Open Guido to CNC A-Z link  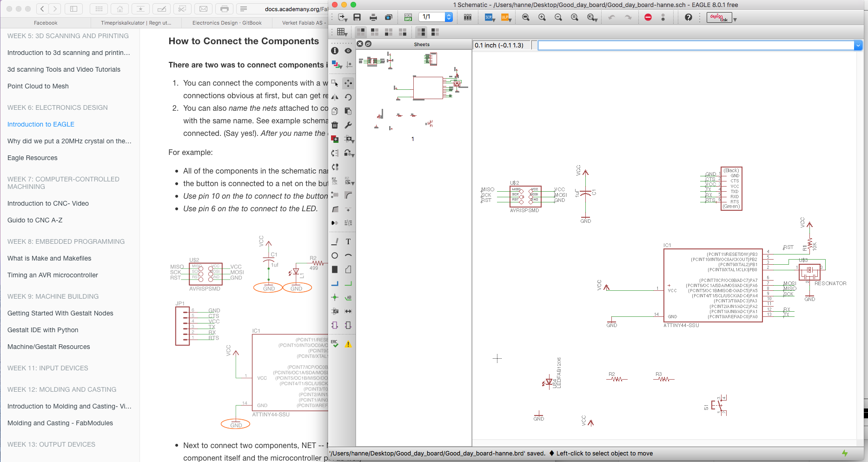pos(35,220)
